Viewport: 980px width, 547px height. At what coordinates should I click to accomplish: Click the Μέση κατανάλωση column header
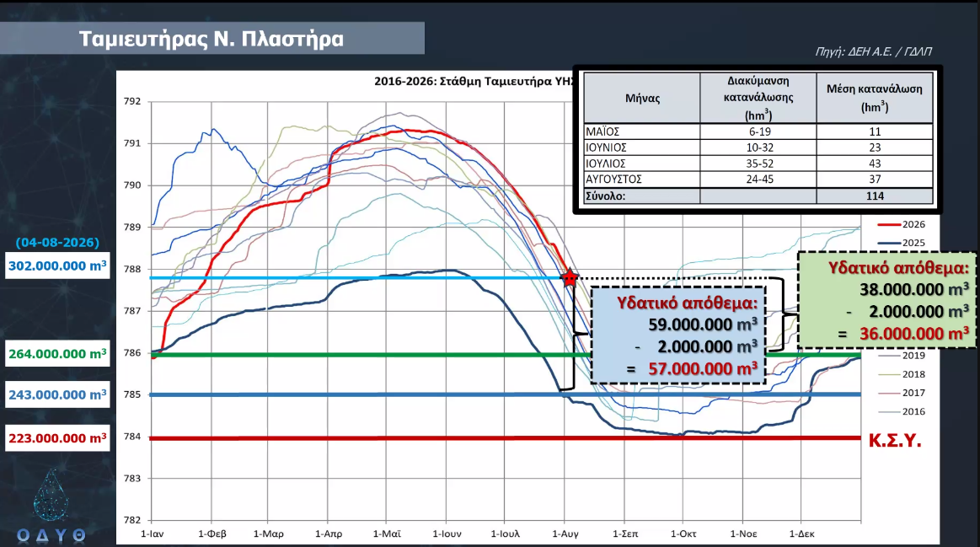click(x=875, y=98)
